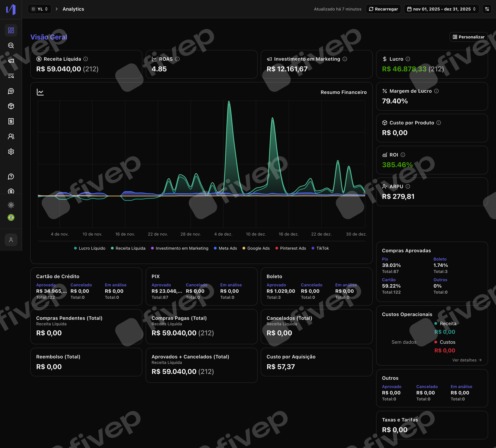Open the dashboard grid icon in sidebar
This screenshot has width=496, height=448.
pyautogui.click(x=11, y=30)
